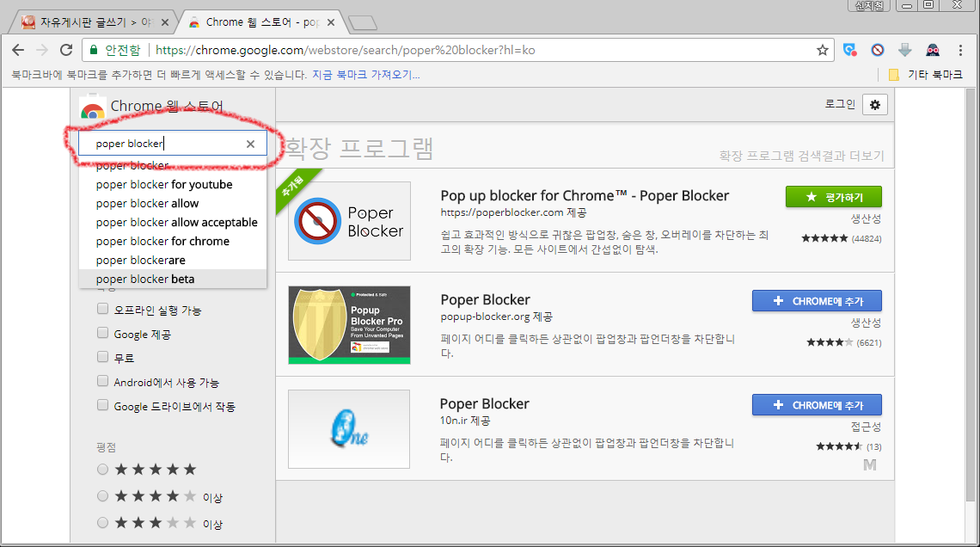Open the Popup Blocker Pro shield thumbnail
Screen dimensions: 980x547
[349, 325]
